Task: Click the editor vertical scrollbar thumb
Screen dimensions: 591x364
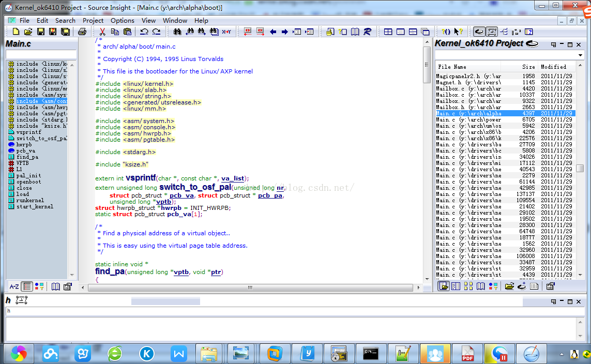Action: [x=427, y=65]
